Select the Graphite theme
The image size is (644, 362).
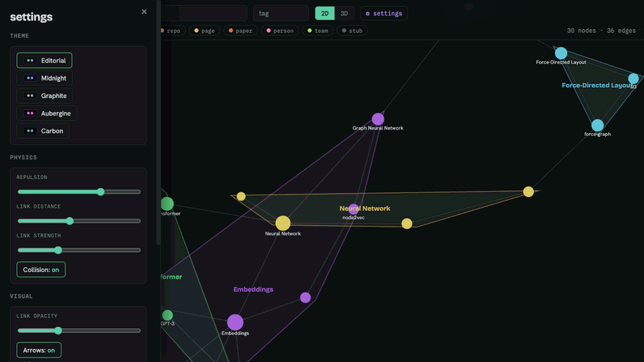click(x=45, y=96)
